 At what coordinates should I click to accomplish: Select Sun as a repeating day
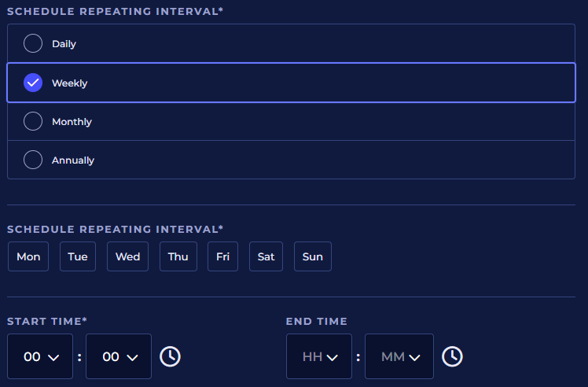click(313, 256)
